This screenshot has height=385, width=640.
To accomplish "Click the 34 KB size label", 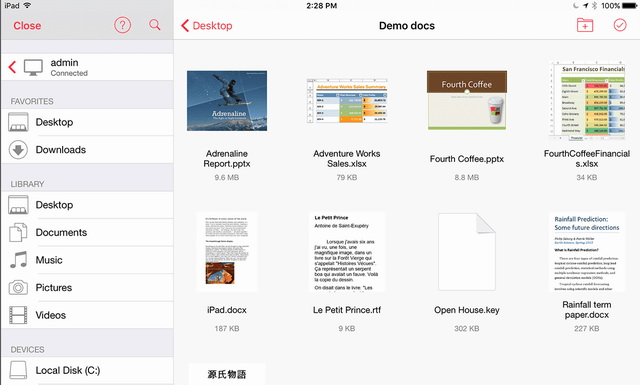I will click(587, 178).
